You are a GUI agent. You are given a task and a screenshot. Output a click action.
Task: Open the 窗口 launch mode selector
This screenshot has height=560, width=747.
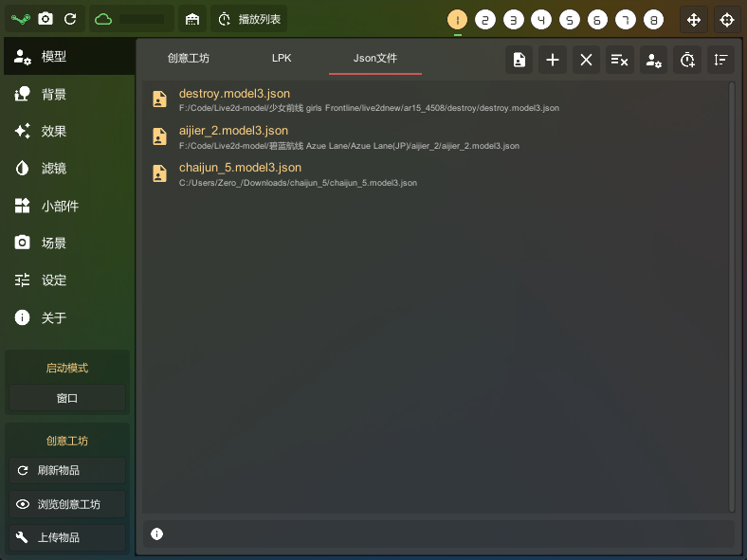click(67, 398)
